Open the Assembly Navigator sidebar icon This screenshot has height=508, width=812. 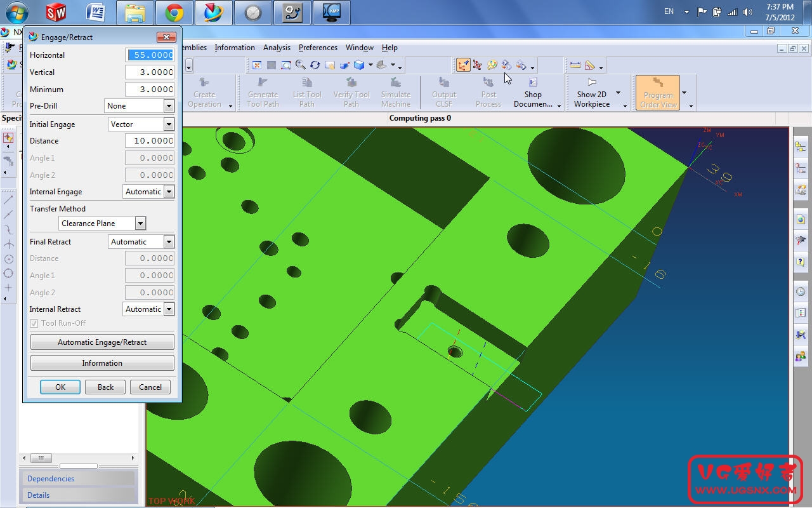pyautogui.click(x=801, y=147)
